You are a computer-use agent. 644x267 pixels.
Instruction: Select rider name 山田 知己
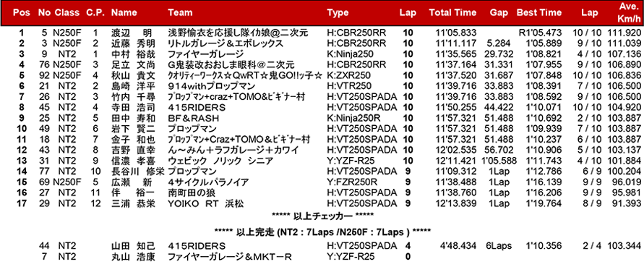pyautogui.click(x=133, y=246)
